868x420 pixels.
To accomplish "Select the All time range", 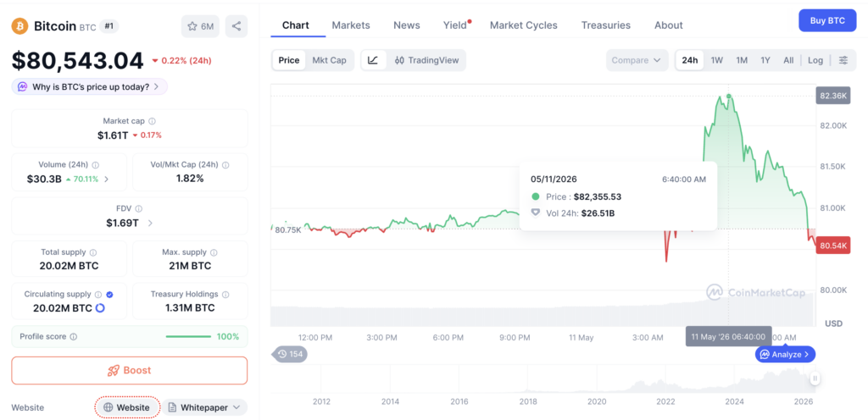I will 788,60.
